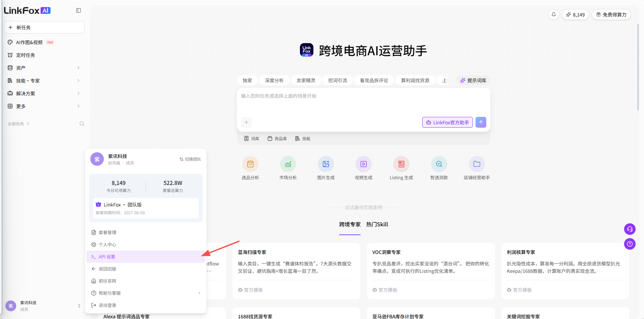Open 利润核算专家 card

click(x=565, y=271)
